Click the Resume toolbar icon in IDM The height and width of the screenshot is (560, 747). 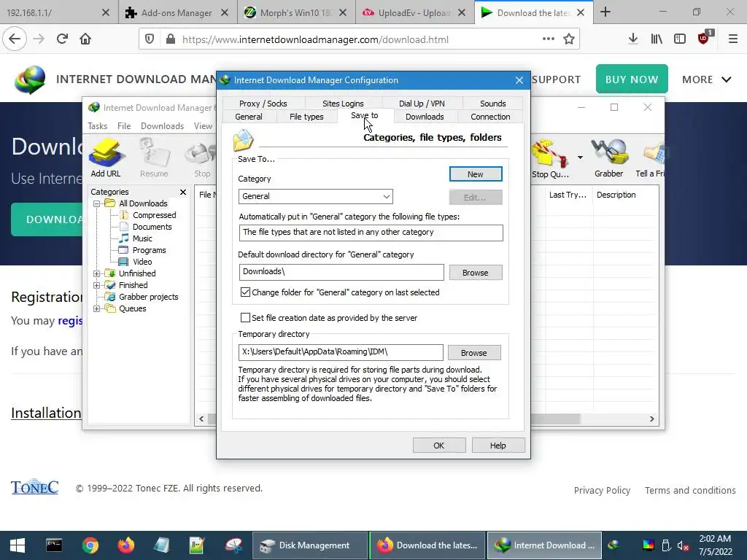154,157
